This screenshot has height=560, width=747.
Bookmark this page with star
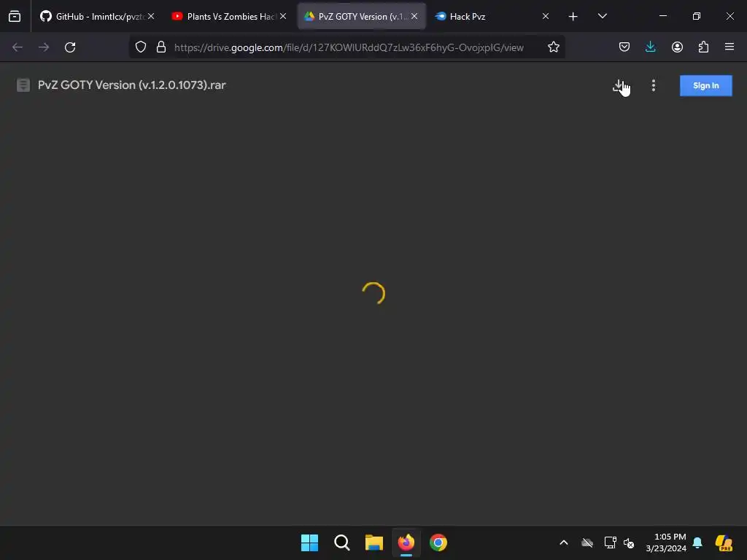coord(553,47)
